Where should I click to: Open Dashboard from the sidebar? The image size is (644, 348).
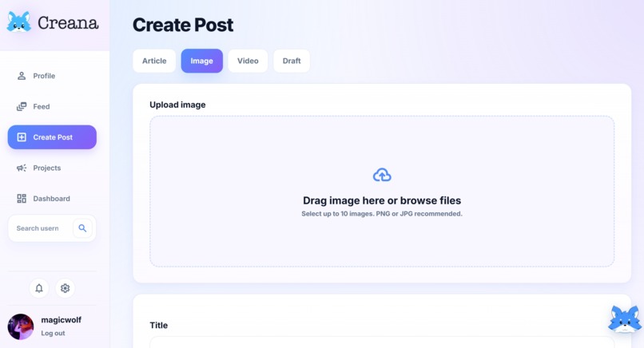coord(52,199)
